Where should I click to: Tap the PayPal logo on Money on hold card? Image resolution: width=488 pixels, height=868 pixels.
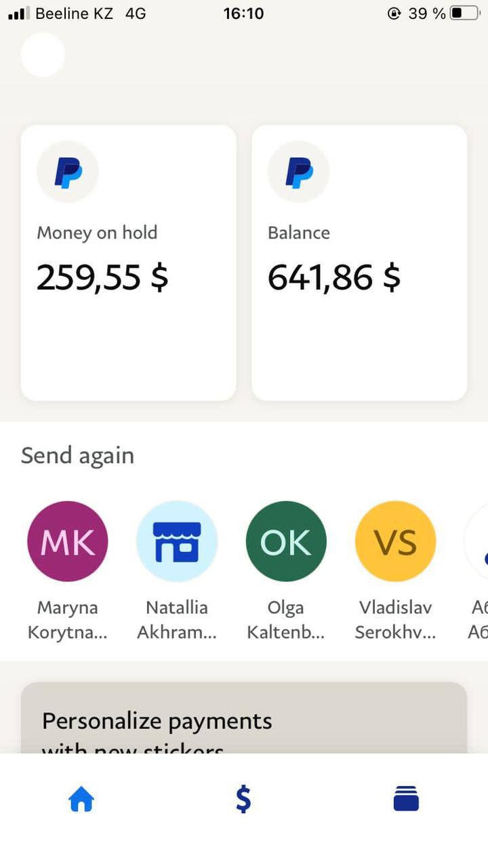(x=68, y=172)
